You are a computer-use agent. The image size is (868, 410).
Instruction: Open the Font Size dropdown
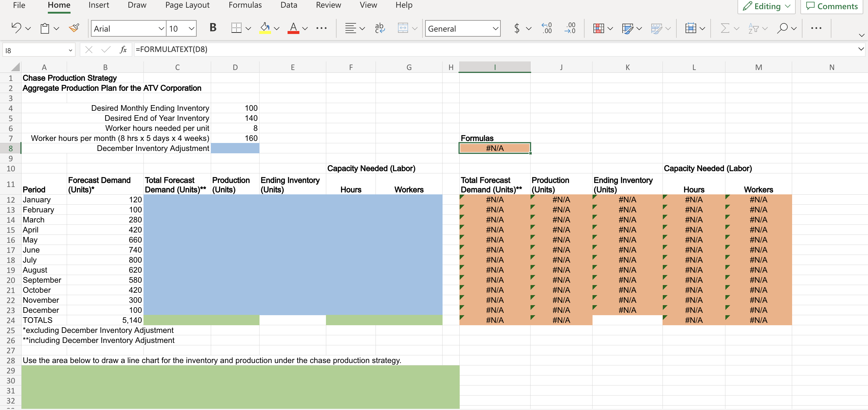(x=181, y=28)
